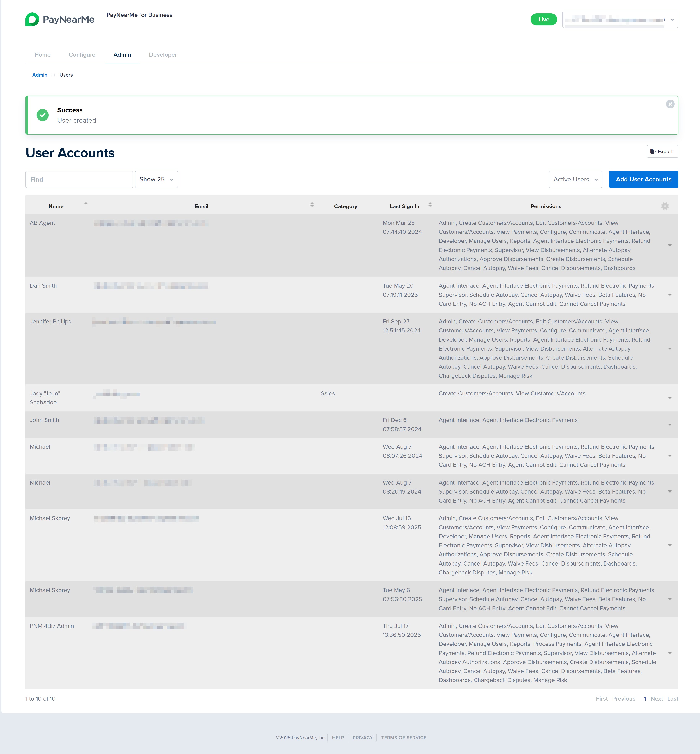Click the Tue May 20 sign-in date
The height and width of the screenshot is (754, 700).
pos(400,291)
